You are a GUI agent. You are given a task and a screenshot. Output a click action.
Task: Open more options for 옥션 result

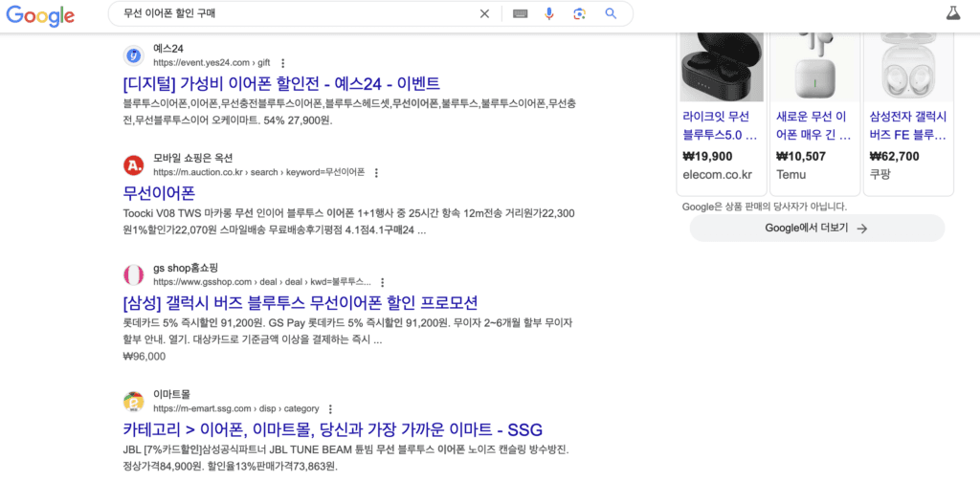tap(376, 173)
